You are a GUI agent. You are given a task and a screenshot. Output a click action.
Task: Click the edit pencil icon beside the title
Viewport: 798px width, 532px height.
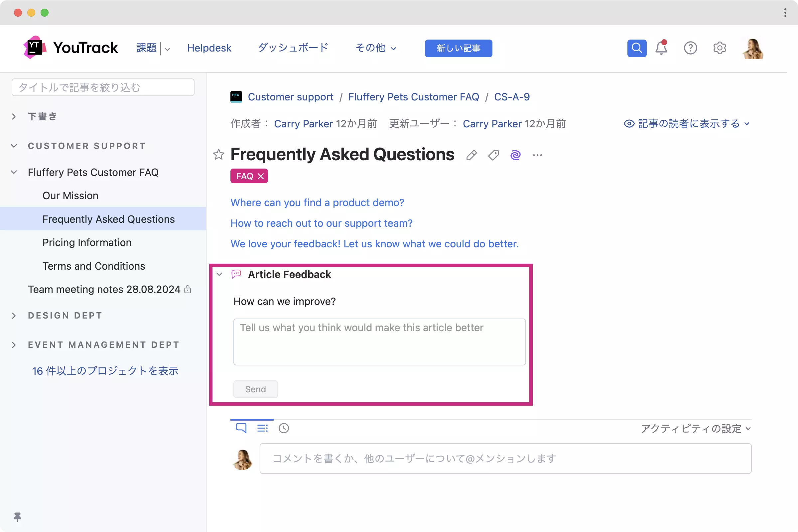tap(471, 155)
